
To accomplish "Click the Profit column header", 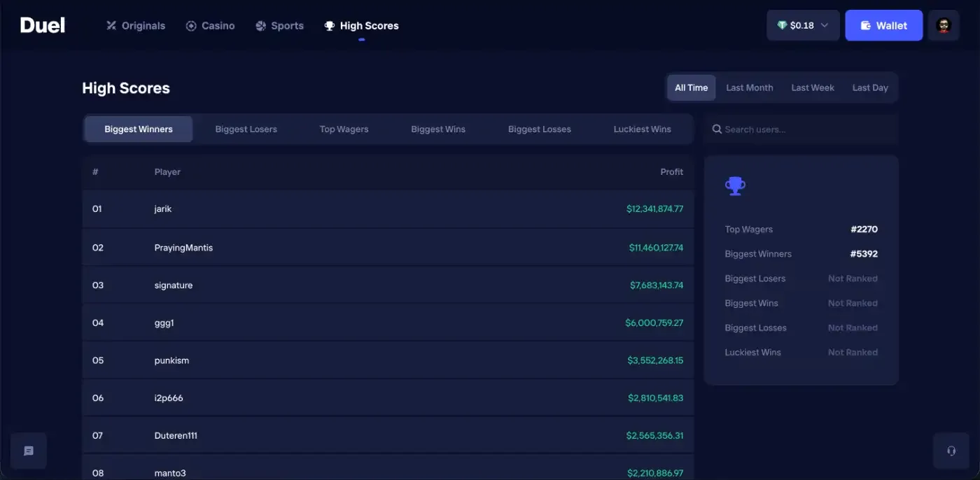I will point(671,171).
